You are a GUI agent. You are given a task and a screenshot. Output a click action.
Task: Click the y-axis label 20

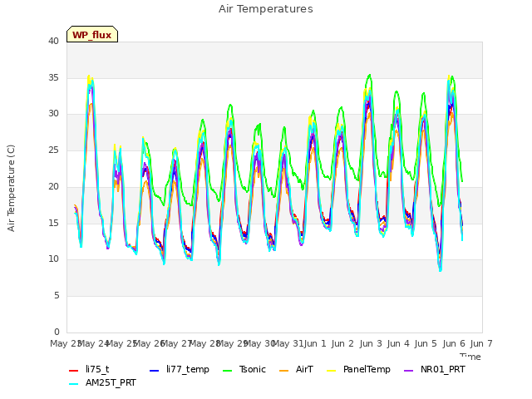click(53, 186)
